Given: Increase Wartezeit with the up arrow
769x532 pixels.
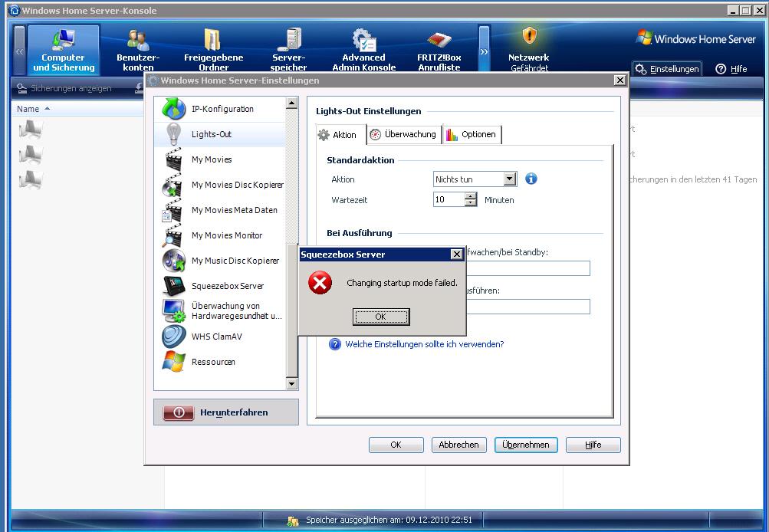Looking at the screenshot, I should 471,196.
